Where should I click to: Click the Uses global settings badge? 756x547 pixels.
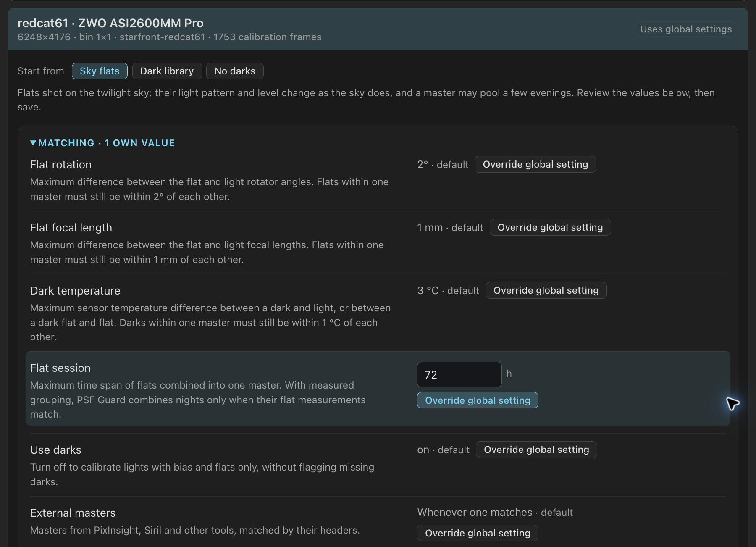tap(686, 29)
